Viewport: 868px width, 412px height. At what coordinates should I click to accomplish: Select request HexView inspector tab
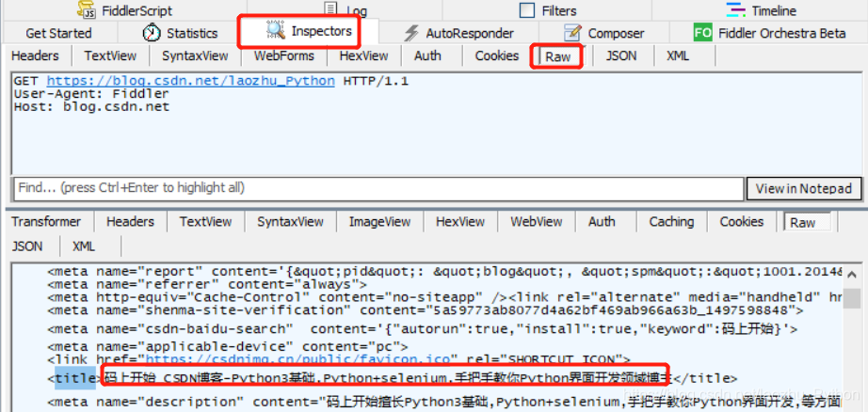click(x=363, y=55)
